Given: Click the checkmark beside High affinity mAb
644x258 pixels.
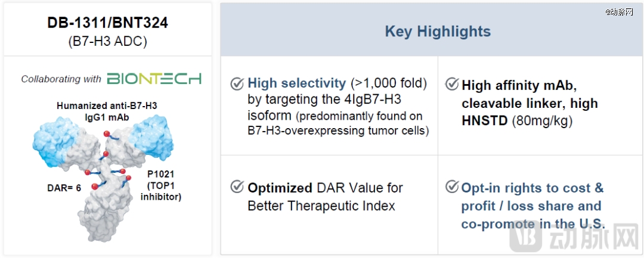Looking at the screenshot, I should (452, 84).
